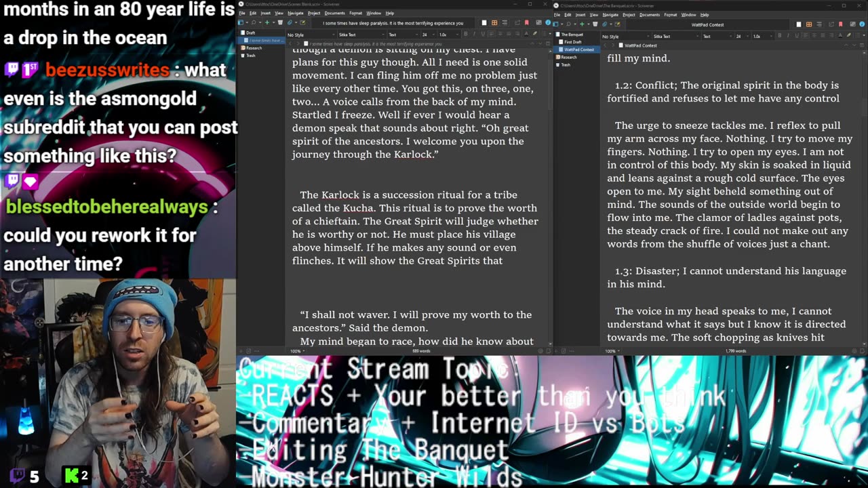
Task: Click highlighter color in Scenes Blank format bar
Action: click(534, 34)
